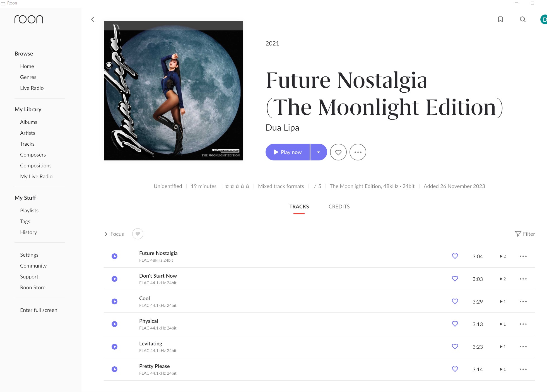Click the Play now button
This screenshot has height=392, width=547.
[288, 152]
